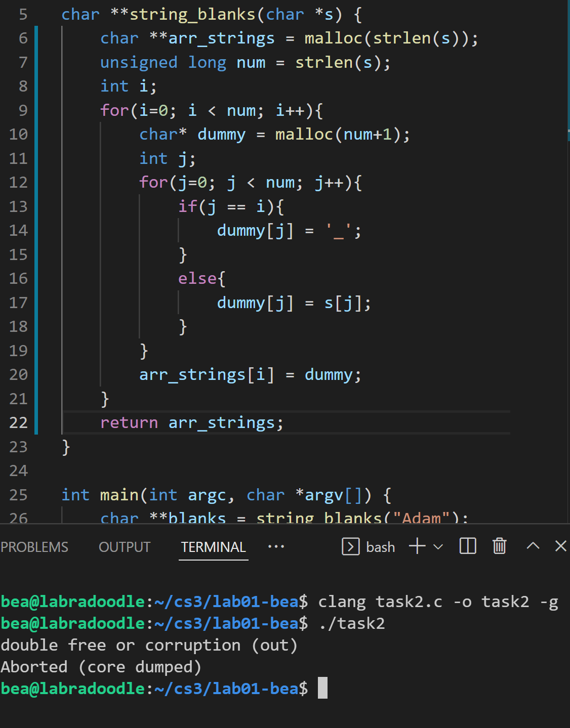The height and width of the screenshot is (728, 570).
Task: Click task2.c in the clang command
Action: 409,602
